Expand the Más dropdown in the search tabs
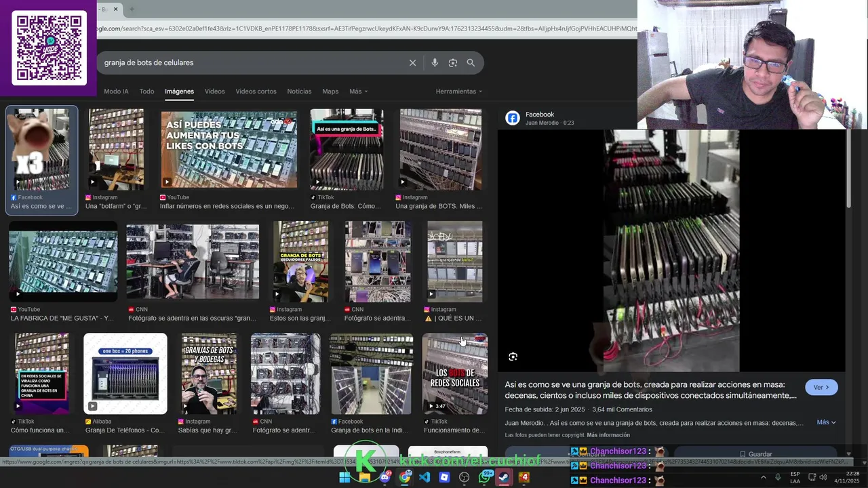 pos(358,91)
